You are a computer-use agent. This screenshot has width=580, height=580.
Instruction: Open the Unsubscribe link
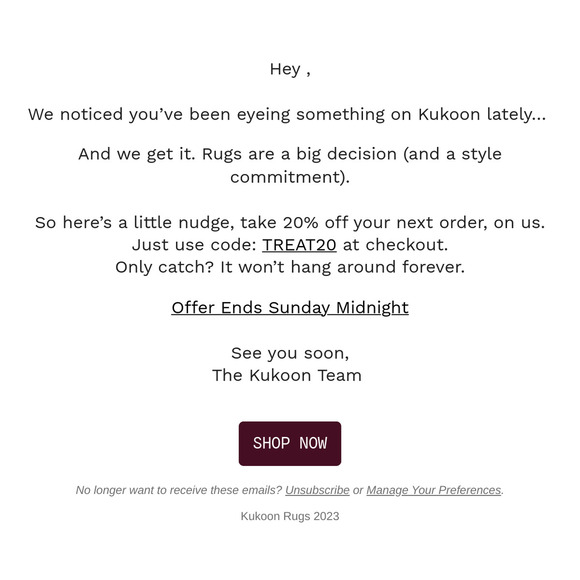[x=317, y=490]
